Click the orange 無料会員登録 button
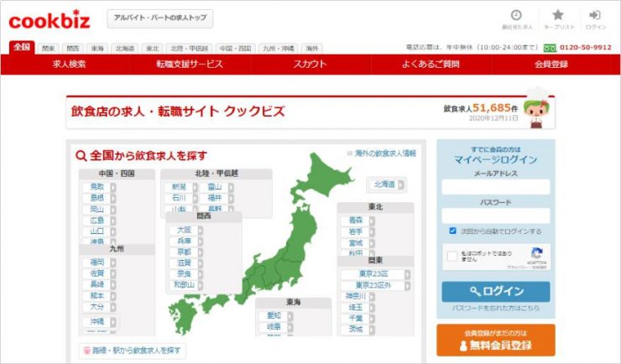The height and width of the screenshot is (364, 621). (496, 341)
